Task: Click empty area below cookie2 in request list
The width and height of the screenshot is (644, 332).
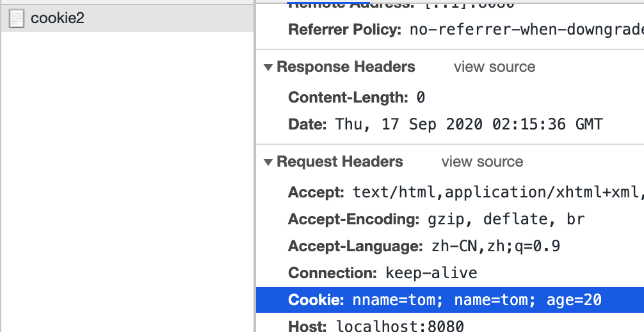Action: click(127, 181)
